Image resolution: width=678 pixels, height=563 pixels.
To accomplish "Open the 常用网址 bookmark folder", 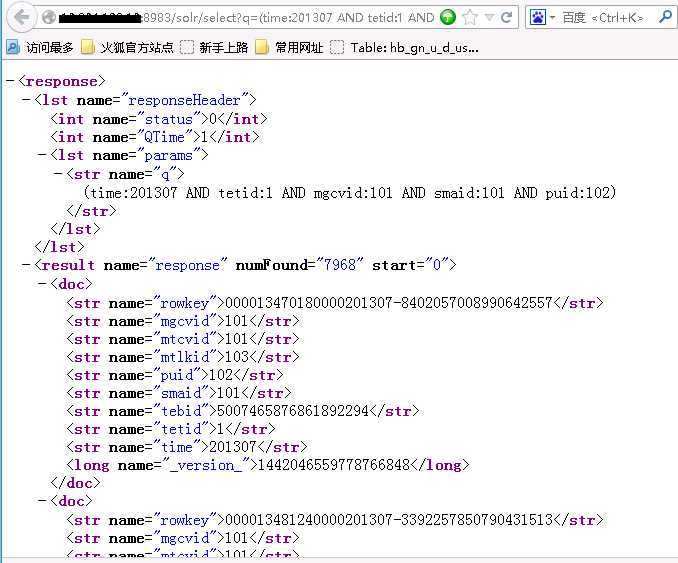I will coord(289,47).
